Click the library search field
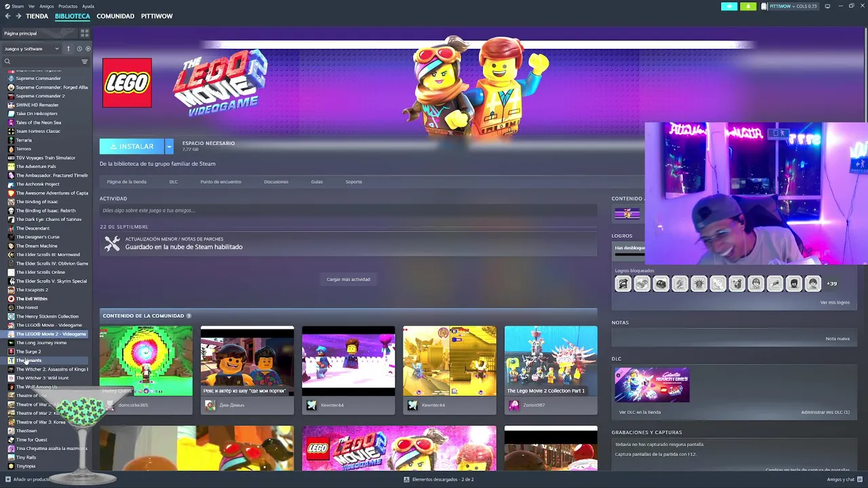The image size is (868, 488). tap(45, 62)
